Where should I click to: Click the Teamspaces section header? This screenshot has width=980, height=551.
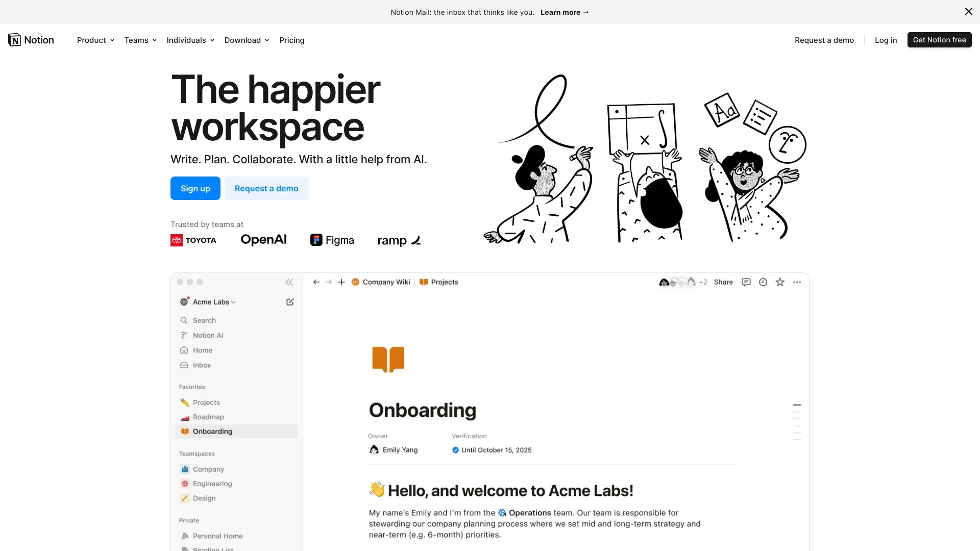(x=197, y=454)
